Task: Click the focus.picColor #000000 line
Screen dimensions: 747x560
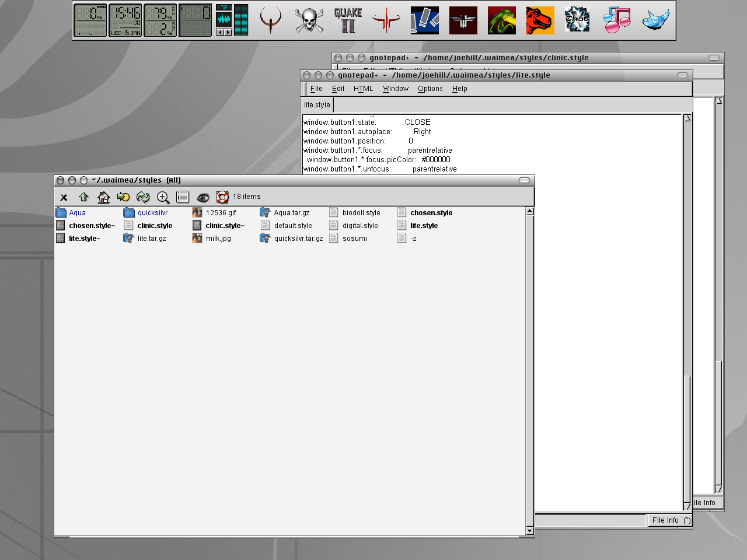Action: click(378, 160)
